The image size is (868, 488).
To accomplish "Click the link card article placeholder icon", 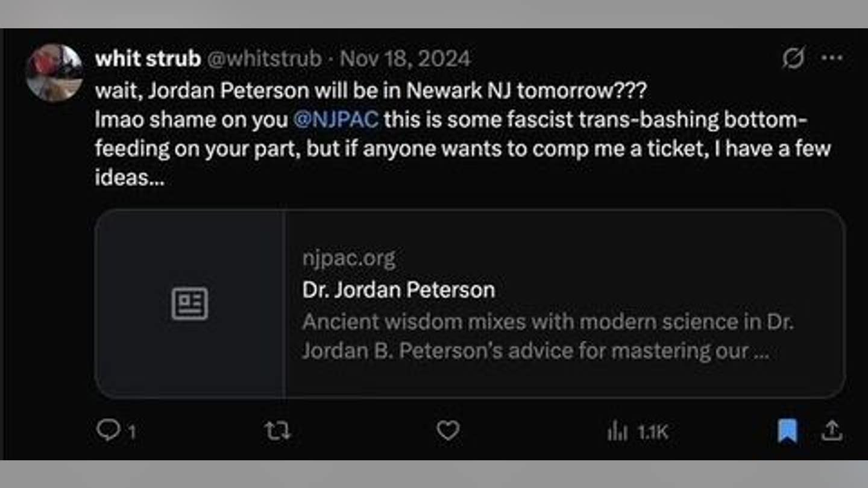I will pyautogui.click(x=190, y=304).
